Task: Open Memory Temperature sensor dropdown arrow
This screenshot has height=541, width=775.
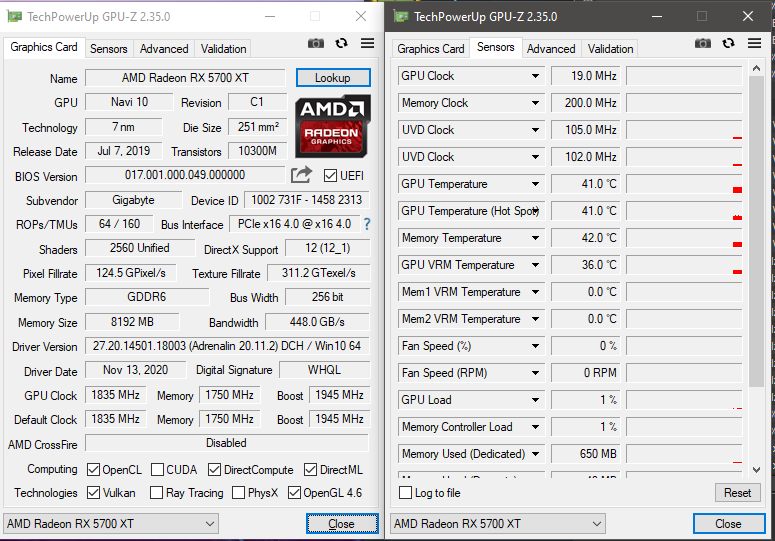Action: point(535,238)
